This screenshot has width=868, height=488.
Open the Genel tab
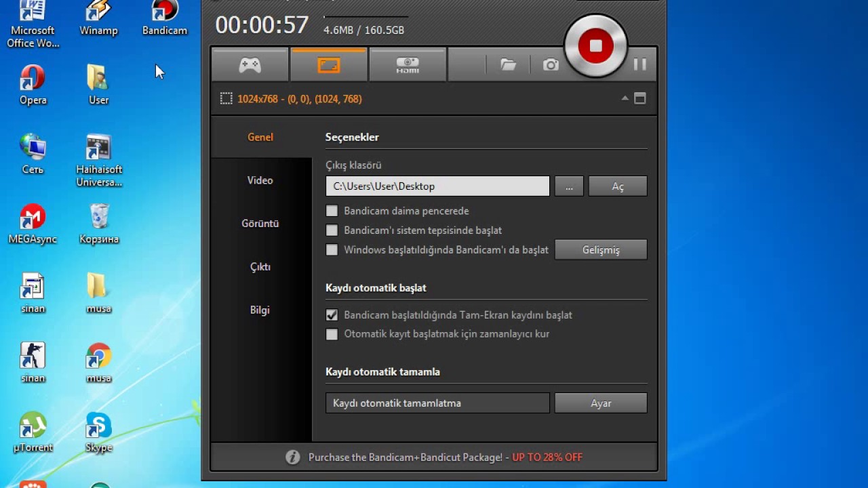(x=260, y=137)
